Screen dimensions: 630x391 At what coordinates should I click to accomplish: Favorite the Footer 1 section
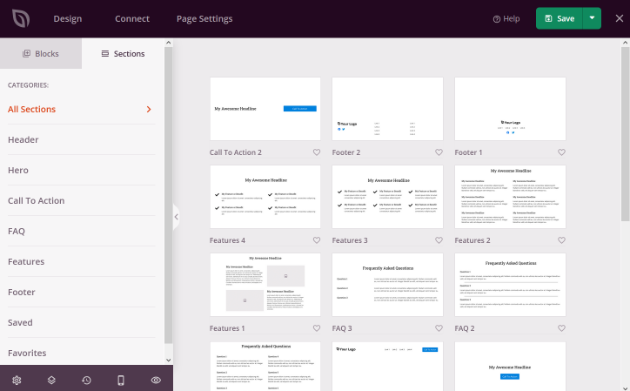click(x=562, y=152)
